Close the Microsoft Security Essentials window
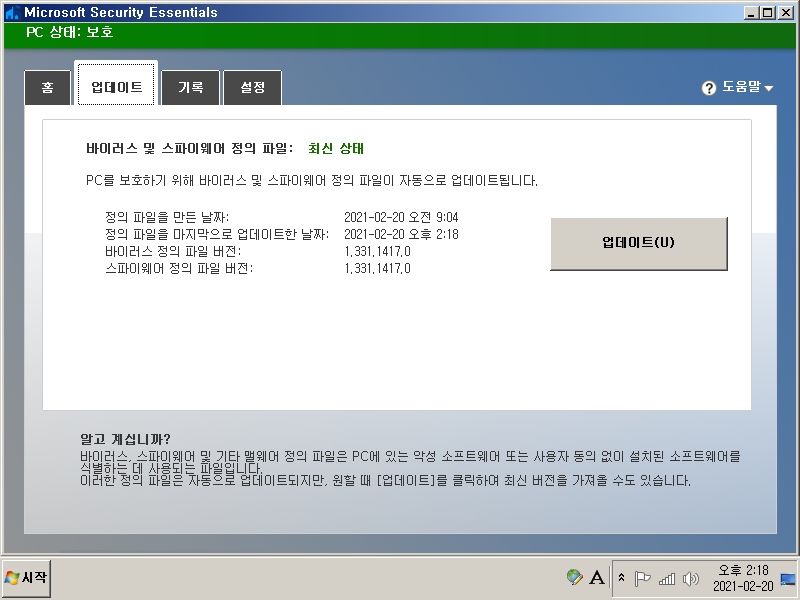 point(786,13)
